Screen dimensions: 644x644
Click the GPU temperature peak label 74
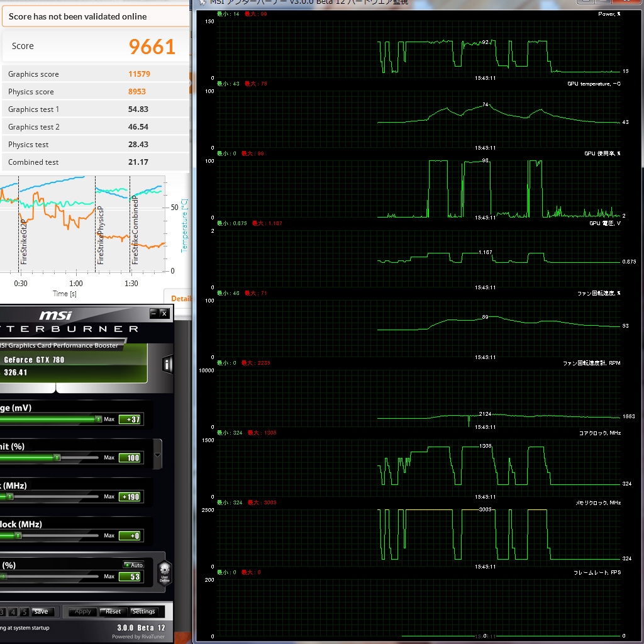pos(486,104)
